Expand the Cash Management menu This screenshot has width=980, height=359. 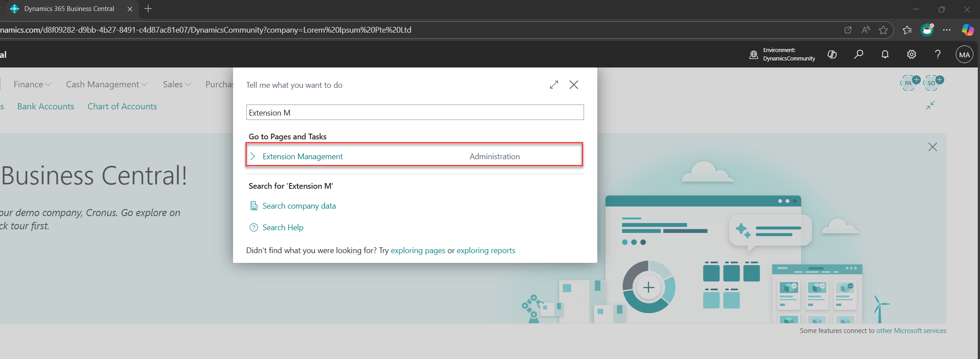pyautogui.click(x=106, y=84)
